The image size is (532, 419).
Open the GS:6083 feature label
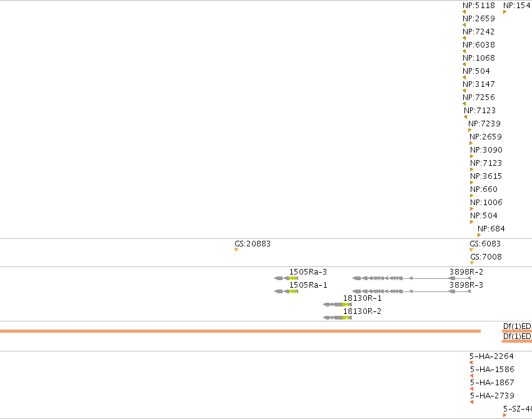coord(485,244)
